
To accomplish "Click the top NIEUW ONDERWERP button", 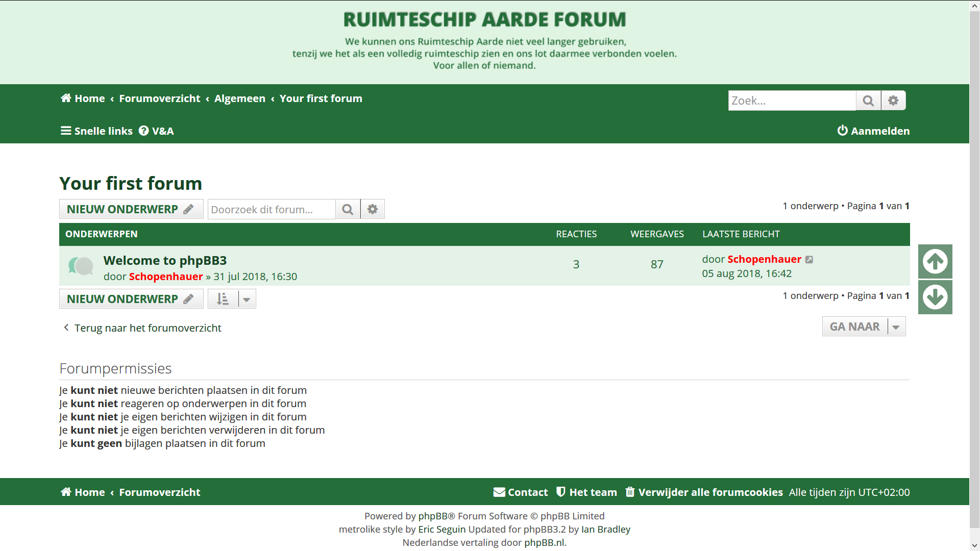I will pyautogui.click(x=131, y=209).
